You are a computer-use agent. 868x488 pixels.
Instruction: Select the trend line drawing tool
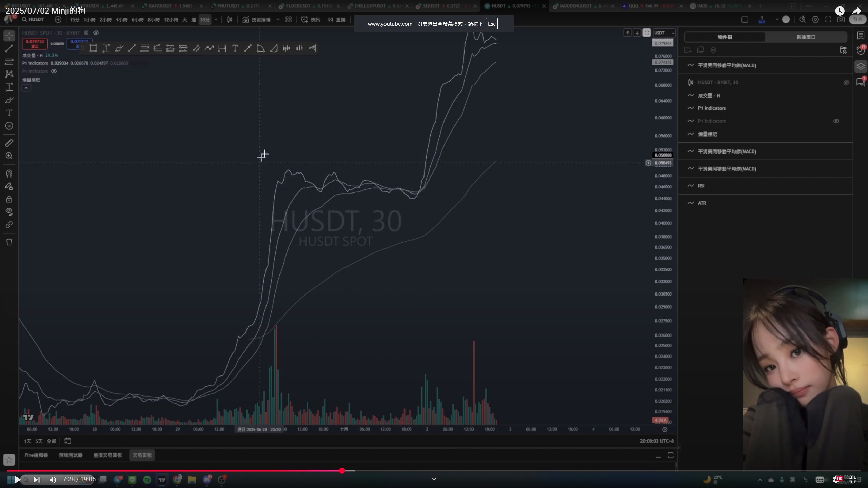point(9,48)
